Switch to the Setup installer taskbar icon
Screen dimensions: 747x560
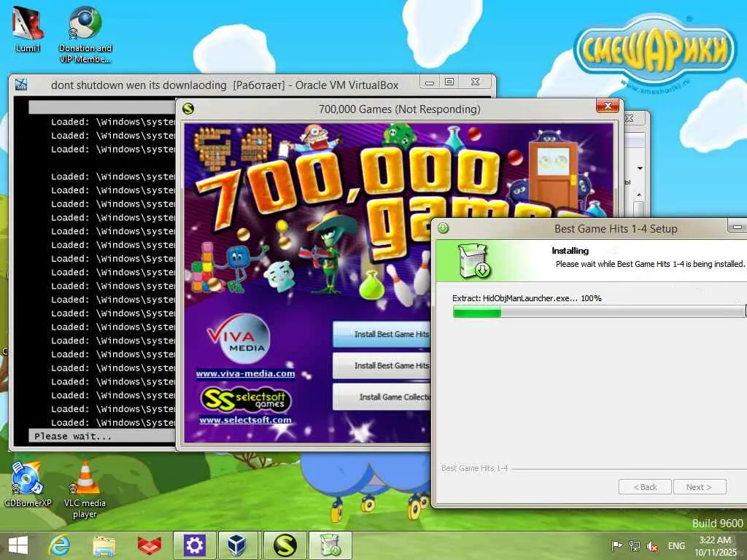(330, 545)
